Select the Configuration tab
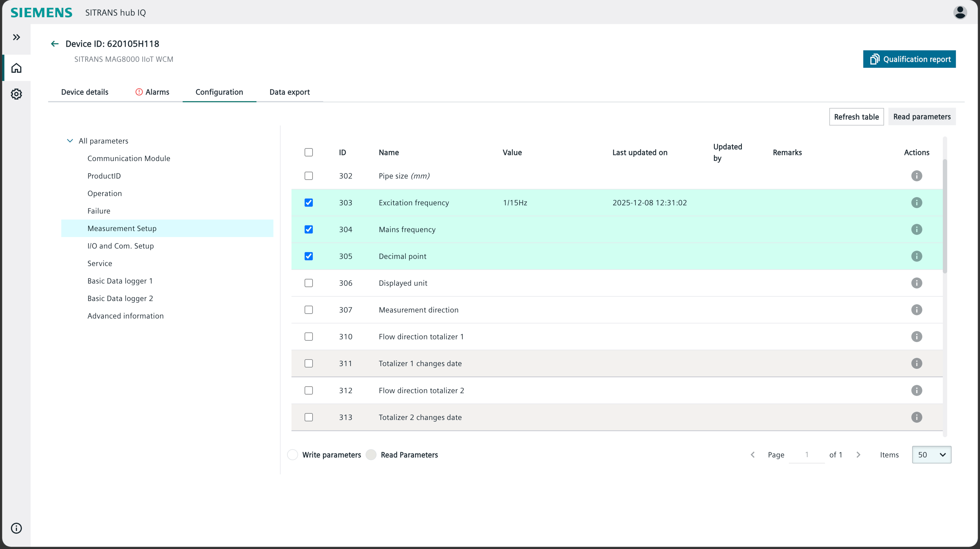The image size is (980, 549). pos(219,92)
